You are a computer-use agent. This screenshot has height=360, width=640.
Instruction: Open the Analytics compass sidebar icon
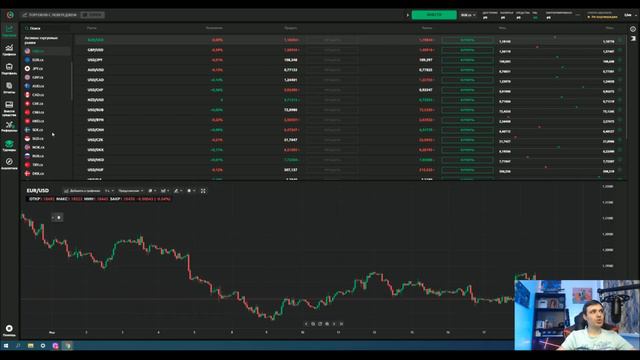(x=9, y=164)
